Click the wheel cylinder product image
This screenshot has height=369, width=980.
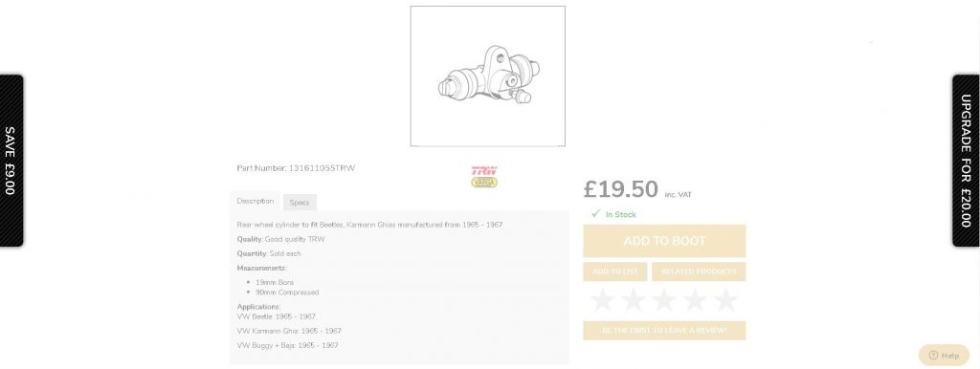pos(487,76)
